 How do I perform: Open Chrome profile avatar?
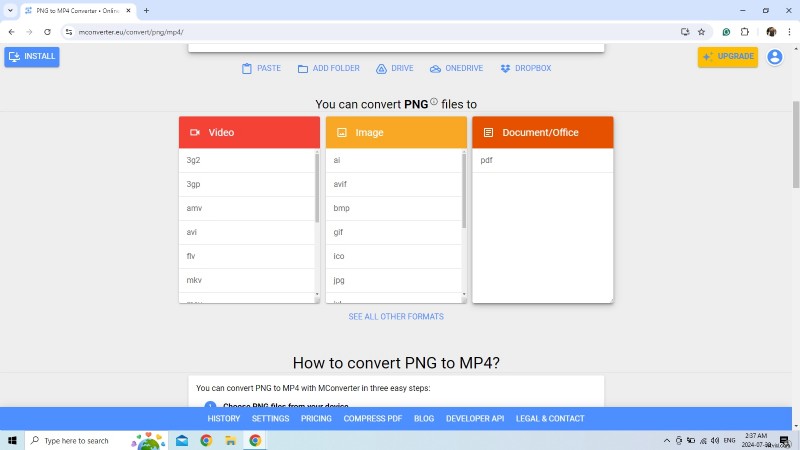(771, 32)
